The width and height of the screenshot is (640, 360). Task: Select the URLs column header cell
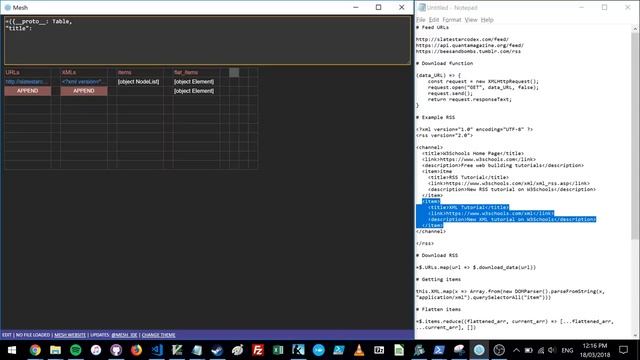point(28,72)
